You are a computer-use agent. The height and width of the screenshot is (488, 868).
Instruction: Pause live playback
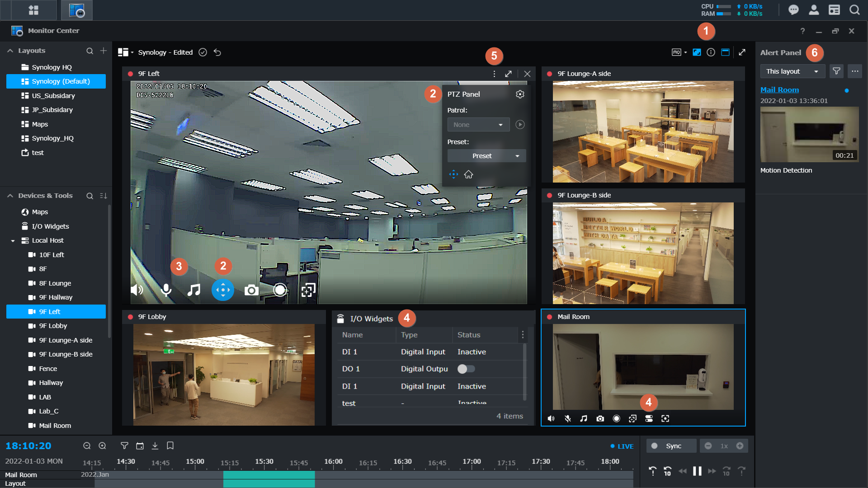698,471
